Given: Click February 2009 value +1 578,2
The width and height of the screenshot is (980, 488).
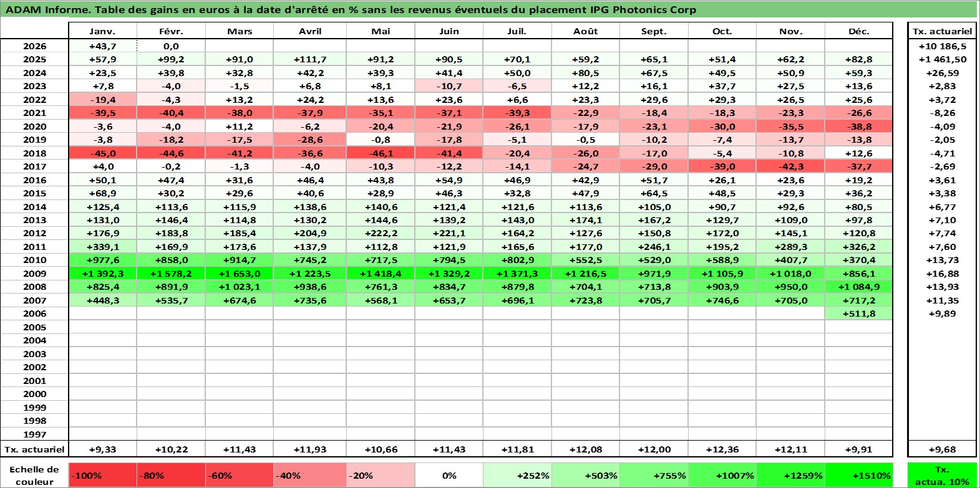Looking at the screenshot, I should point(171,274).
